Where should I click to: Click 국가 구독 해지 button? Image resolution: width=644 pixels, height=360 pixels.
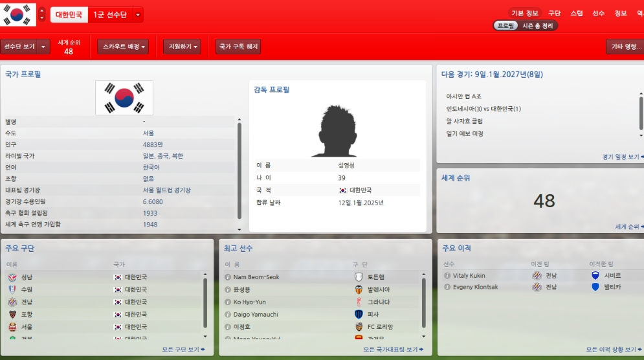tap(239, 47)
